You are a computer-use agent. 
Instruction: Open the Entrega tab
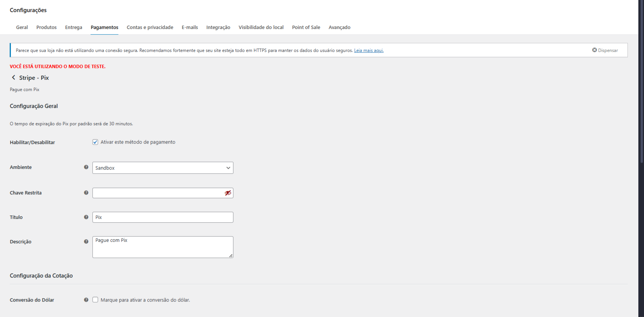tap(73, 27)
